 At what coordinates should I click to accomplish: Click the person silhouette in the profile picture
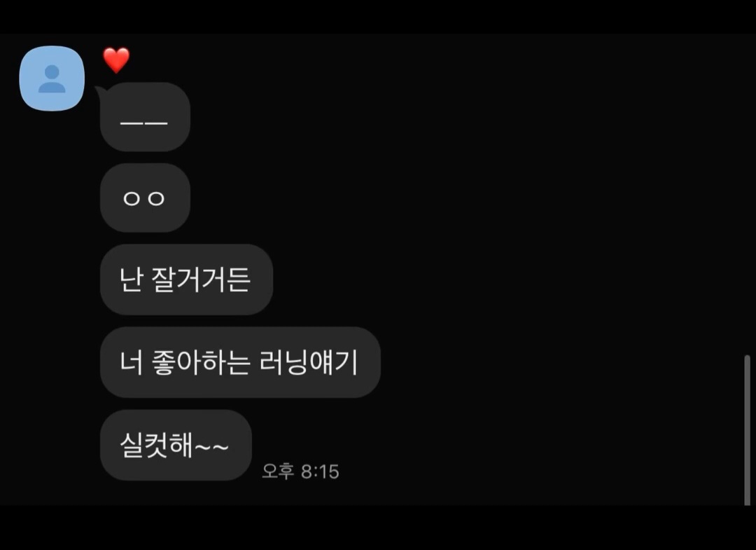pyautogui.click(x=52, y=78)
